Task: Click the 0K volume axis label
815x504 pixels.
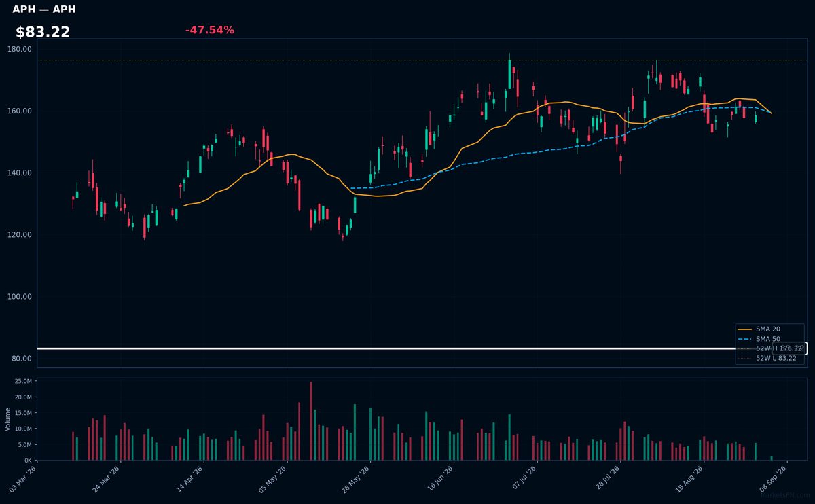Action: pos(28,460)
